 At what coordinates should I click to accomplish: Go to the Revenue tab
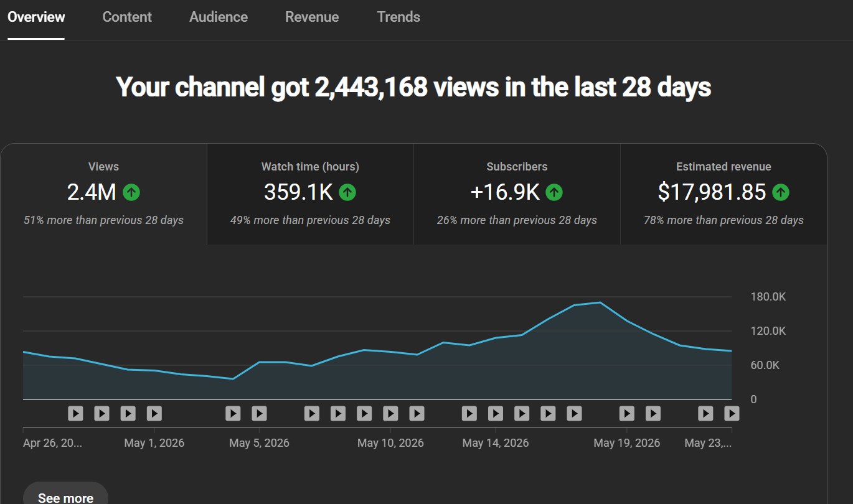pyautogui.click(x=312, y=17)
